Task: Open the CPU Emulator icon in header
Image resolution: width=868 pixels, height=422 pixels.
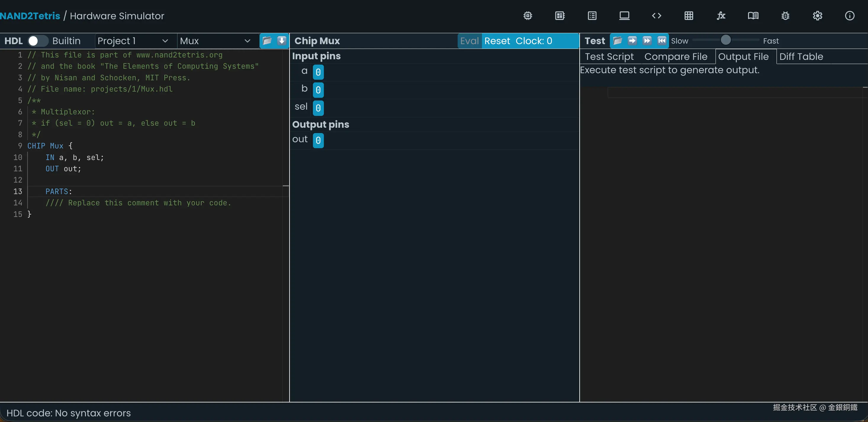Action: pyautogui.click(x=560, y=16)
